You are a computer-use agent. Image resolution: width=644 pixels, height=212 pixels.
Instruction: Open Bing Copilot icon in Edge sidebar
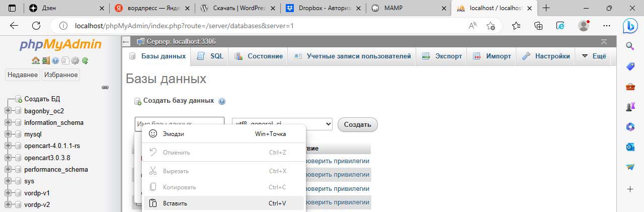coord(630,25)
